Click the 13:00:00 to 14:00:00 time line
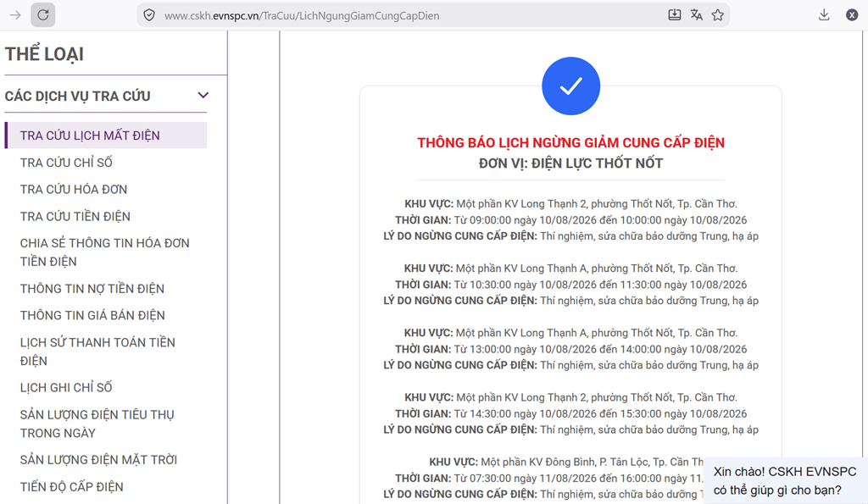This screenshot has width=868, height=504. [x=570, y=350]
